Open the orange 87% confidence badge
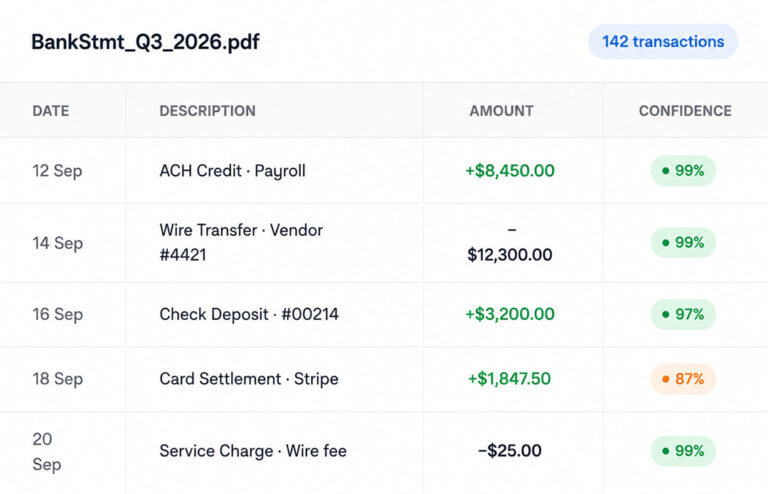The width and height of the screenshot is (768, 494). pyautogui.click(x=683, y=378)
